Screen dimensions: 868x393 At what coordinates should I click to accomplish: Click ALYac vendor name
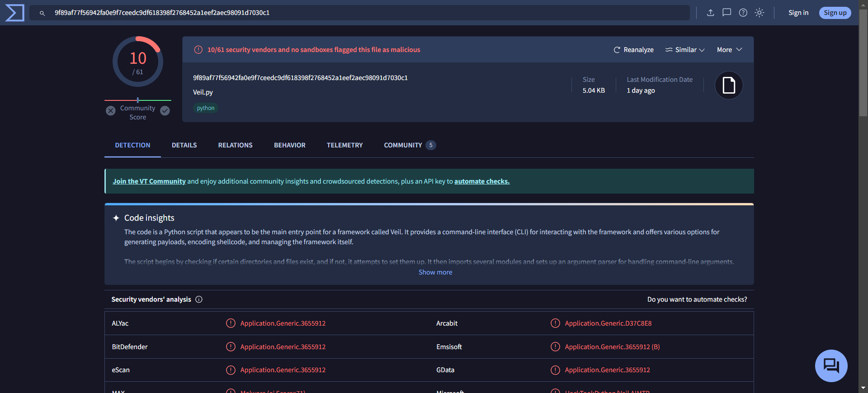[120, 323]
